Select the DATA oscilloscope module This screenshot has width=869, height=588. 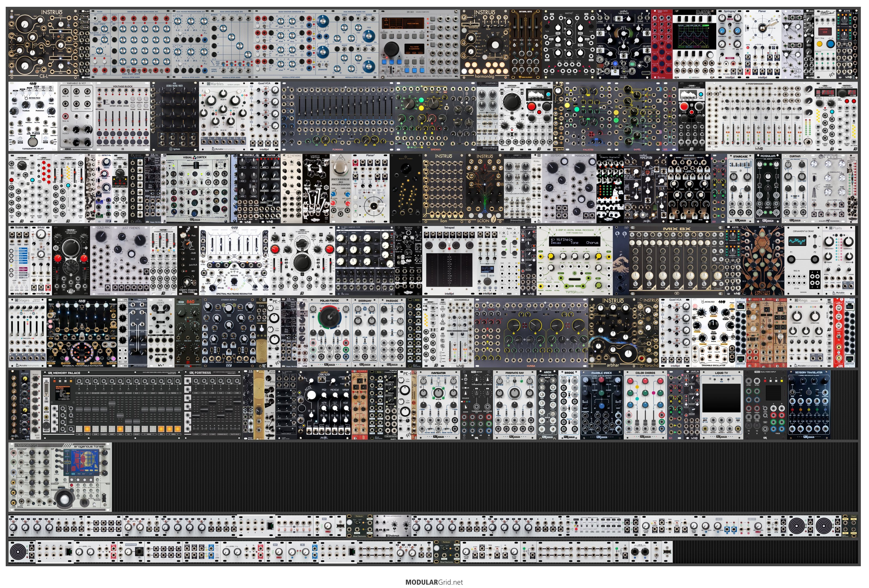tap(694, 44)
